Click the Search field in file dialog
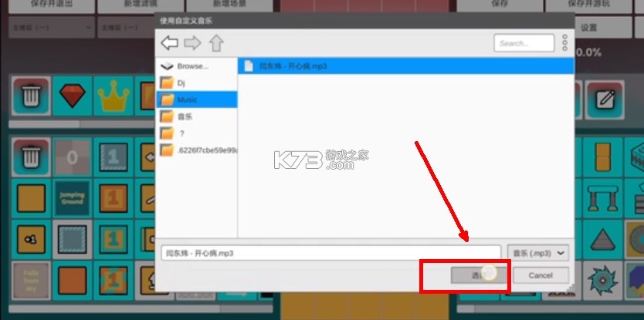The width and height of the screenshot is (644, 320). (x=524, y=43)
